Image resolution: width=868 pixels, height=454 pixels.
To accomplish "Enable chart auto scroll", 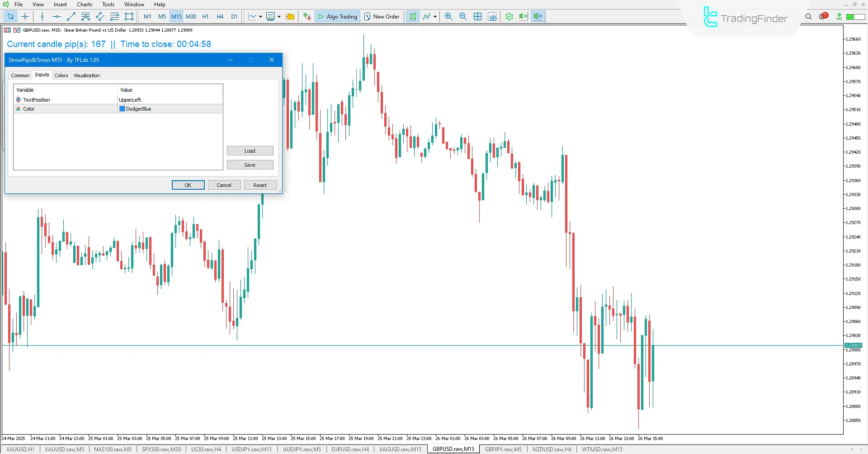I will click(523, 17).
